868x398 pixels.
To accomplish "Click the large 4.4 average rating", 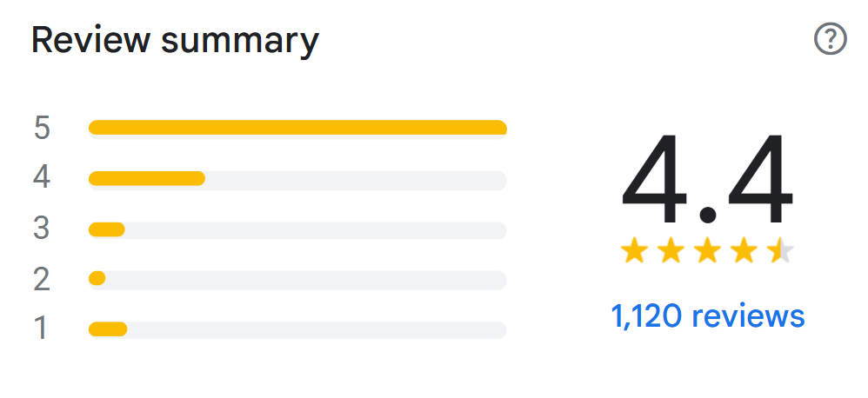I will (707, 181).
